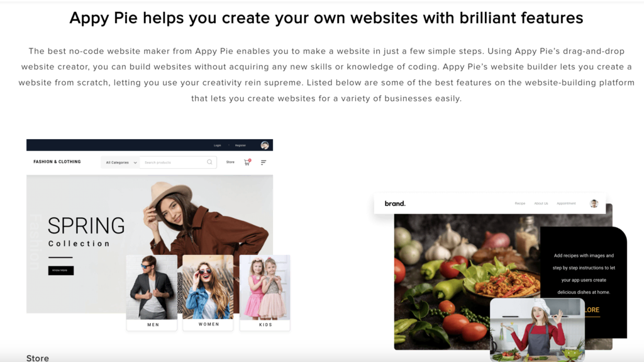644x362 pixels.
Task: Open the About Us menu item
Action: tap(541, 203)
